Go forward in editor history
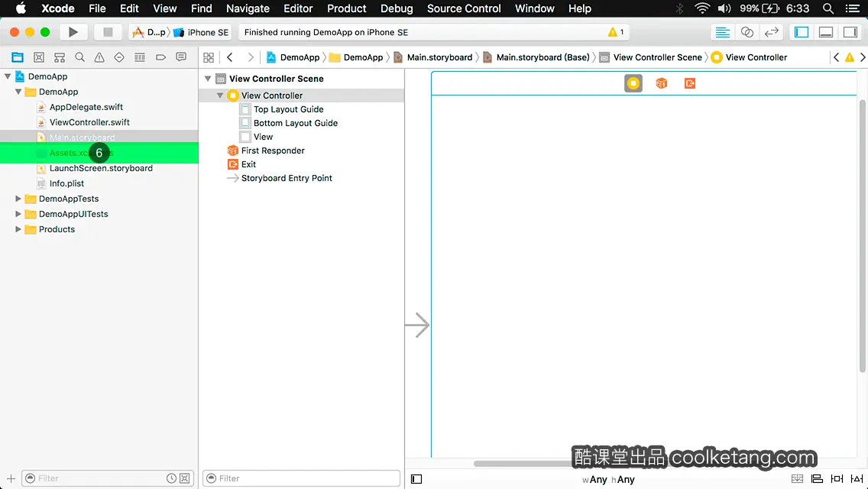This screenshot has height=489, width=868. pos(250,57)
